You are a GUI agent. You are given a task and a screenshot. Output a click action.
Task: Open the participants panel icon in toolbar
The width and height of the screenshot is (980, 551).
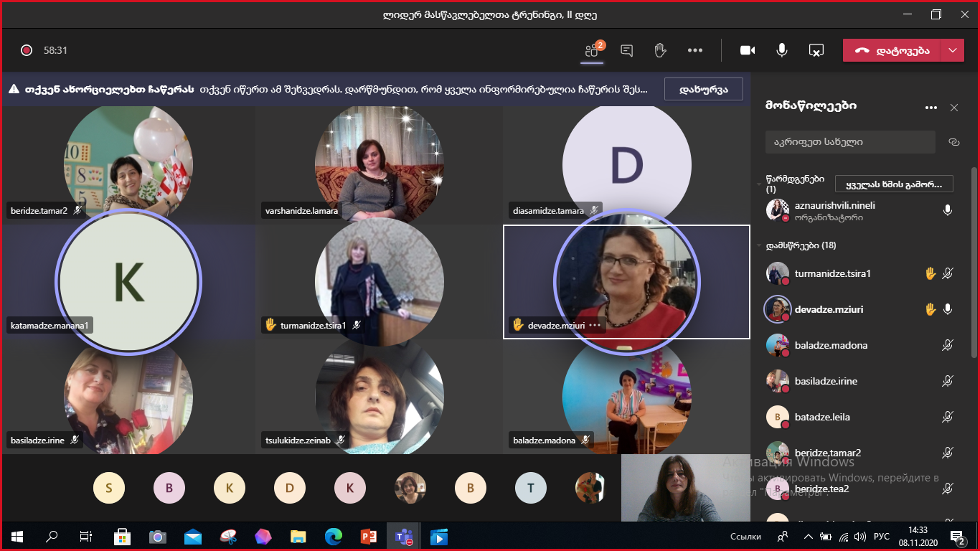pyautogui.click(x=592, y=50)
